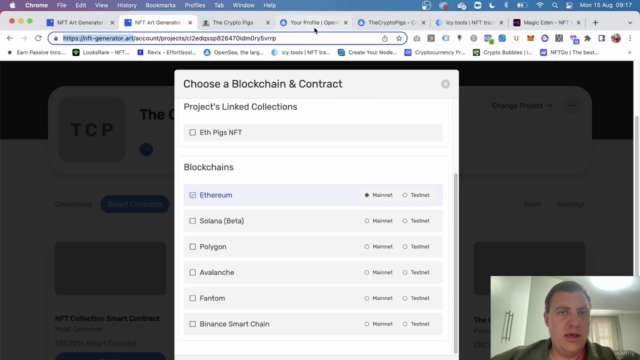Image resolution: width=640 pixels, height=360 pixels.
Task: Expand the tab search dropdown arrow
Action: pyautogui.click(x=630, y=23)
